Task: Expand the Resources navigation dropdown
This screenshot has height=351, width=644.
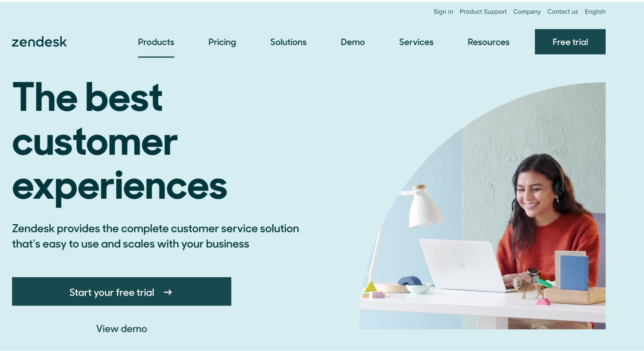Action: pyautogui.click(x=488, y=42)
